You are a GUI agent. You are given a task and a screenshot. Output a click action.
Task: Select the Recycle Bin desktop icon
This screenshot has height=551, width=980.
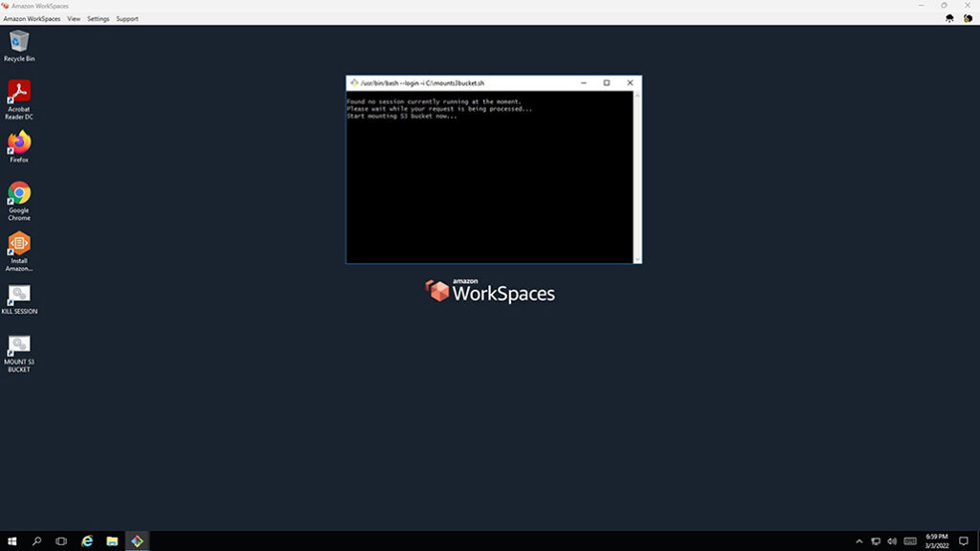[x=19, y=46]
